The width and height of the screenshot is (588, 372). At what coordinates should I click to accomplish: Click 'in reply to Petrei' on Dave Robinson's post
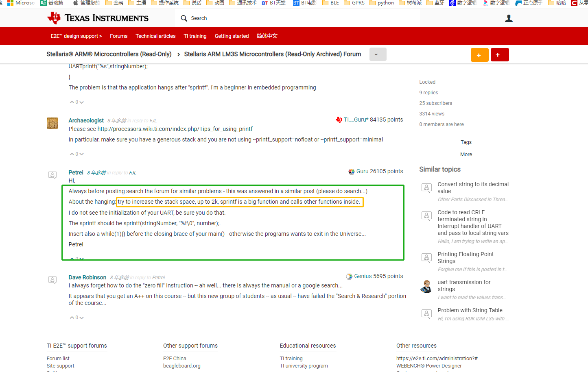point(148,278)
